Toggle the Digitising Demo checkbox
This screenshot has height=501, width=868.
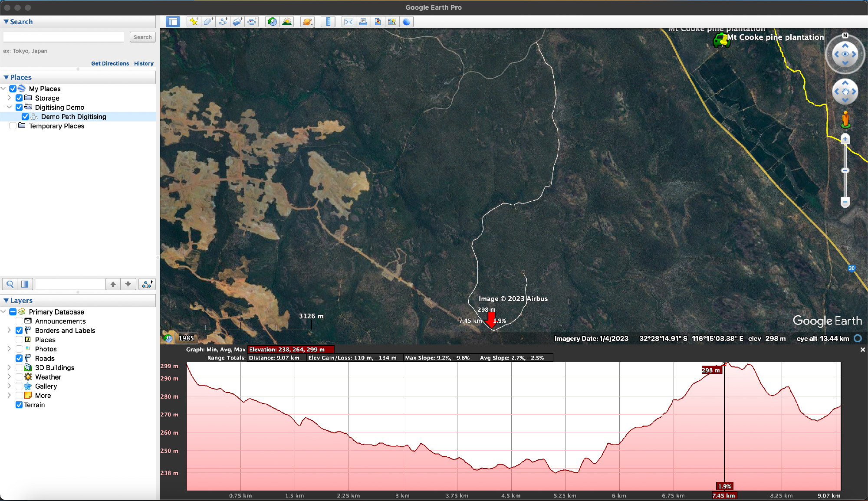pos(19,107)
